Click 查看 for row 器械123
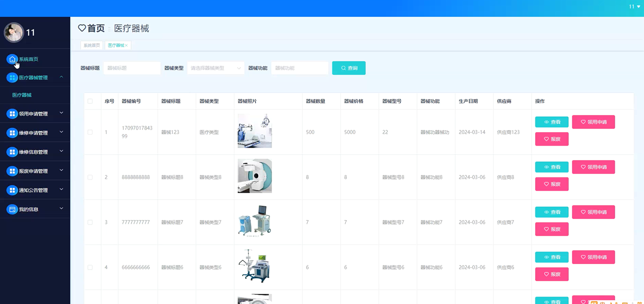The image size is (644, 304). tap(552, 122)
